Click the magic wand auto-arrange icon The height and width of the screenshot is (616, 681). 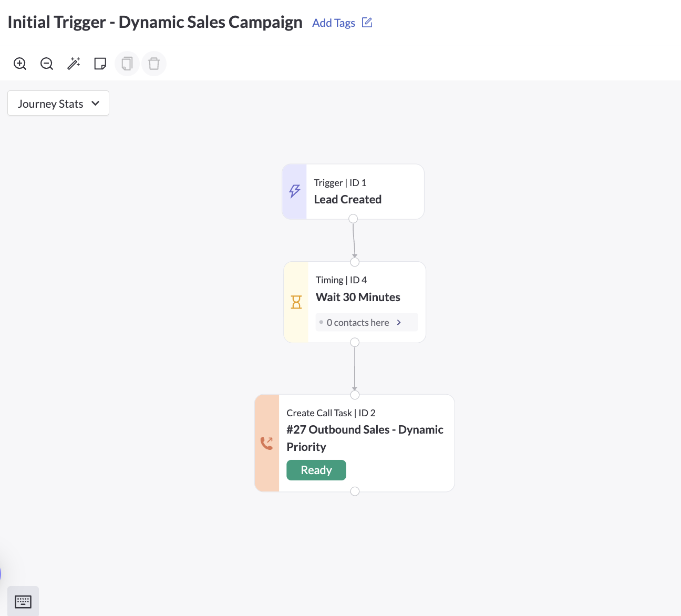point(74,64)
